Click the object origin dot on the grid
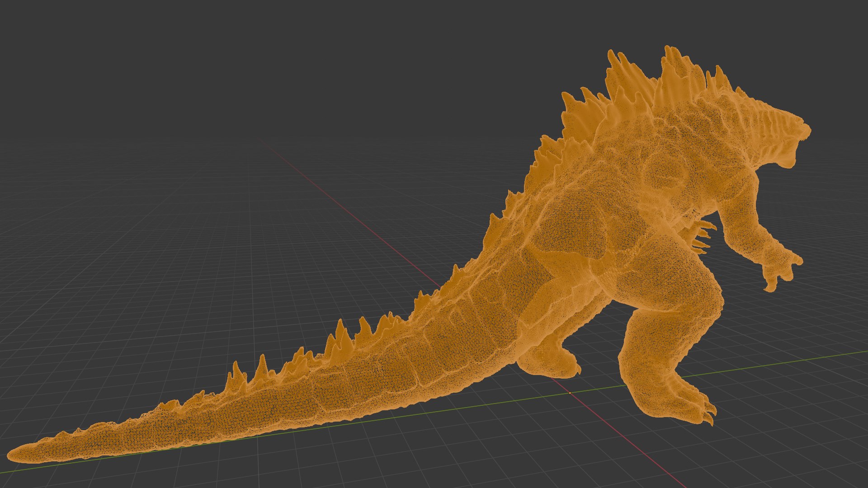This screenshot has width=868, height=488. tap(570, 393)
